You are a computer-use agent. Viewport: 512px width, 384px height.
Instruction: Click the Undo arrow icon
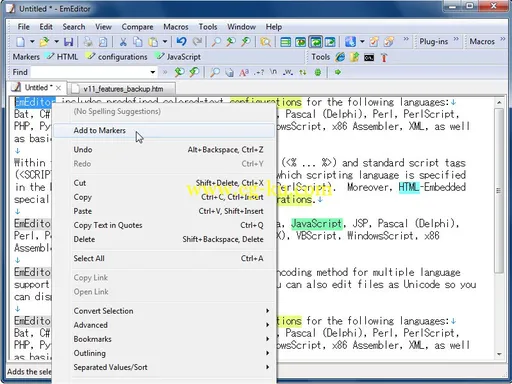(181, 42)
